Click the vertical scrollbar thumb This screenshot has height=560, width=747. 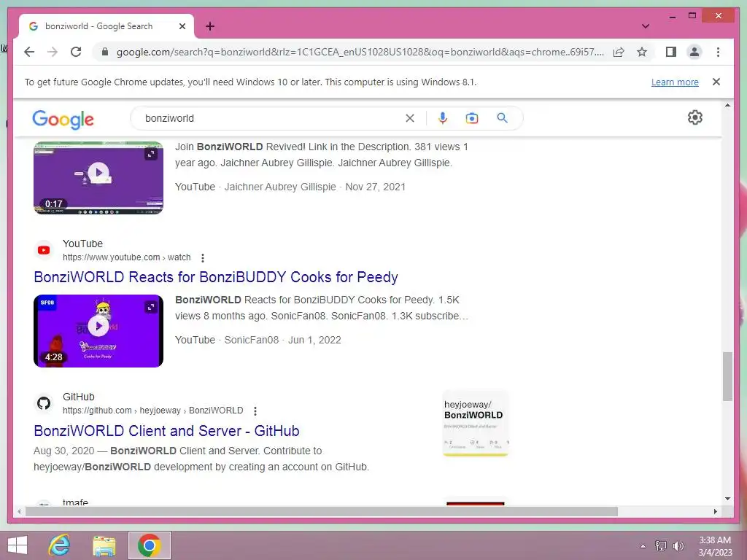click(x=727, y=376)
